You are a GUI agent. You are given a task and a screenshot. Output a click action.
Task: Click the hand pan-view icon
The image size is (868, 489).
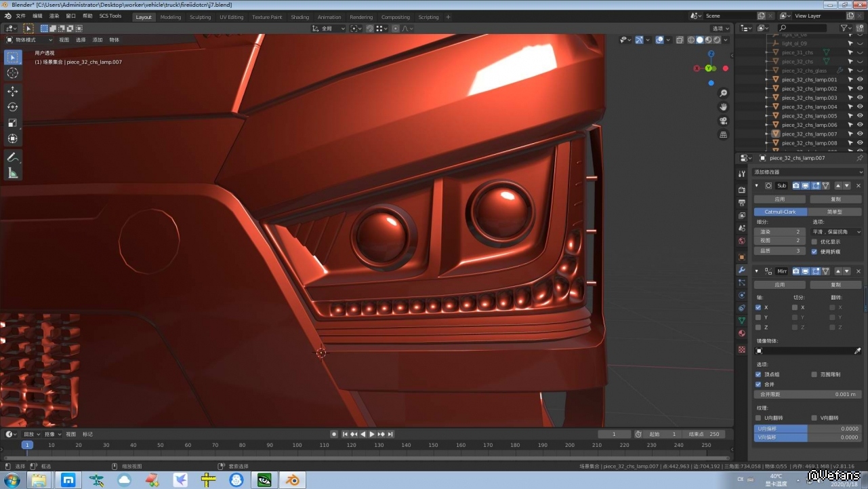(724, 107)
